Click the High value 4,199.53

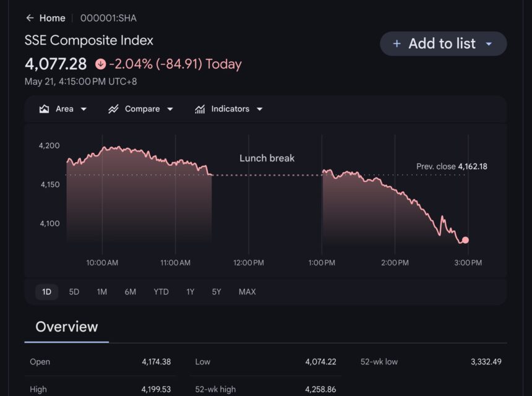(x=157, y=389)
